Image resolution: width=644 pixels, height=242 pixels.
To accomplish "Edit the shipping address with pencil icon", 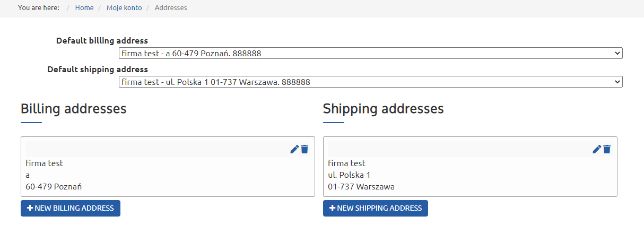I will 597,149.
